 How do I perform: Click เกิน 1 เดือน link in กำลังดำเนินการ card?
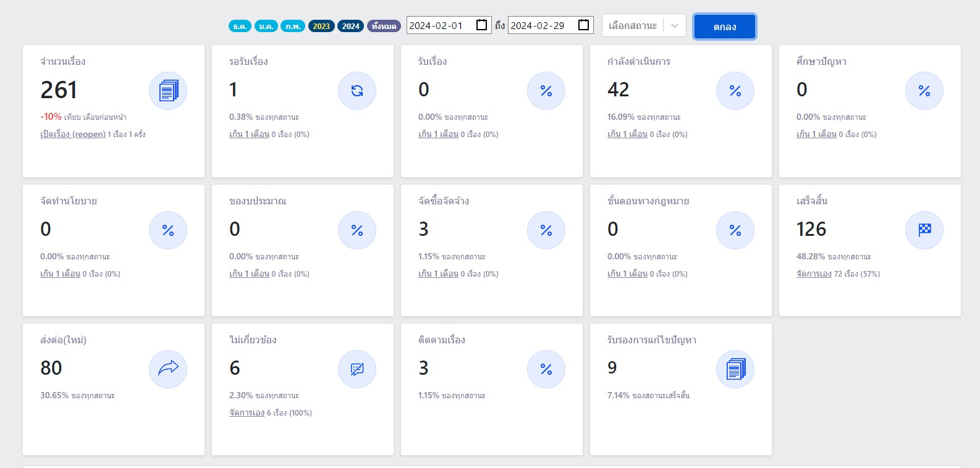(x=627, y=134)
